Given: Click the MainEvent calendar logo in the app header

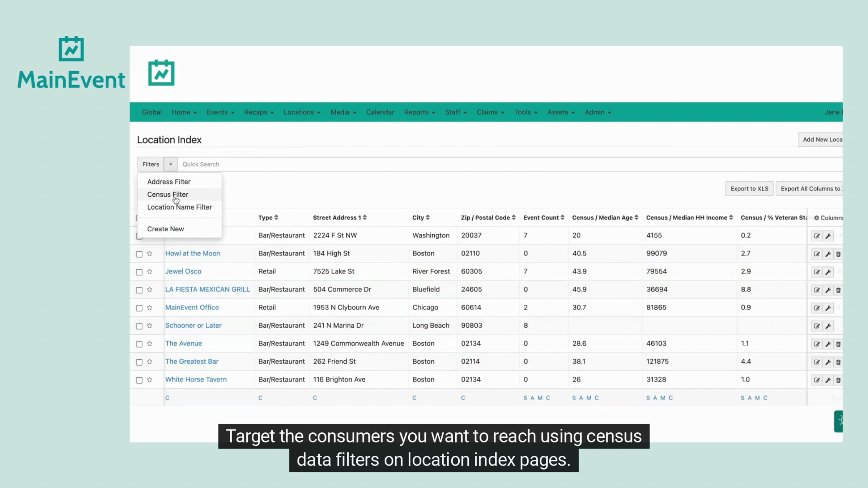Looking at the screenshot, I should (x=161, y=73).
